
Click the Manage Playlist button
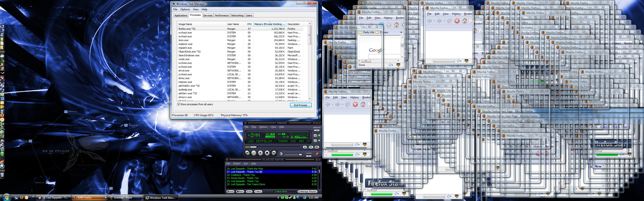[x=307, y=192]
